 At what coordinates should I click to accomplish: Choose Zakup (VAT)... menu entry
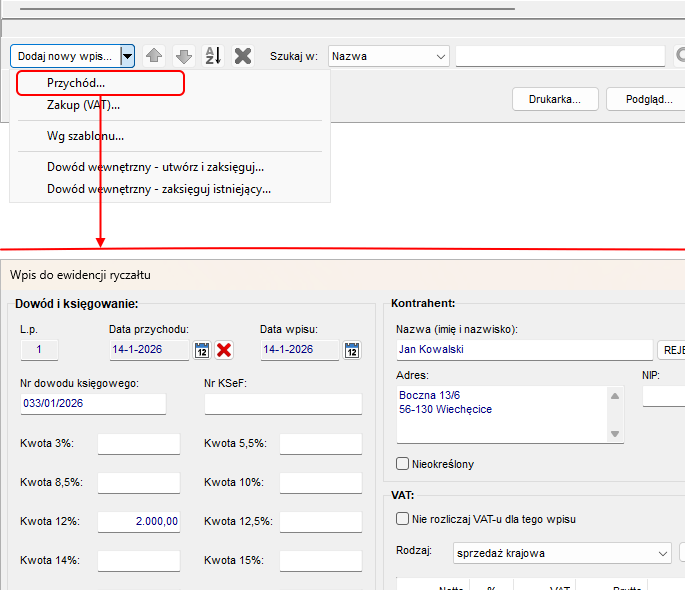(83, 105)
